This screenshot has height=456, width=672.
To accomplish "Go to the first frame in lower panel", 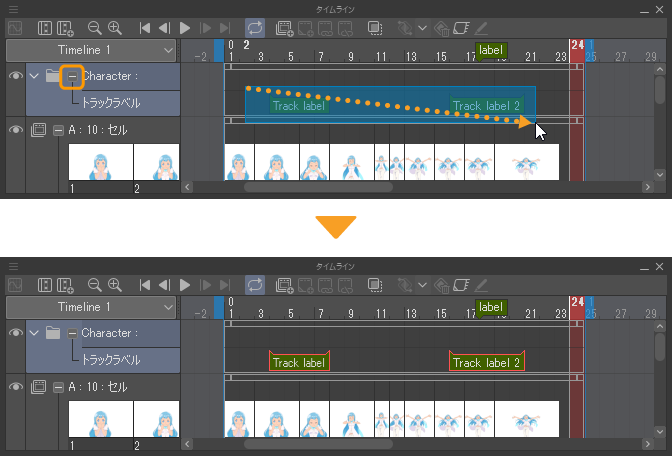I will pyautogui.click(x=144, y=285).
